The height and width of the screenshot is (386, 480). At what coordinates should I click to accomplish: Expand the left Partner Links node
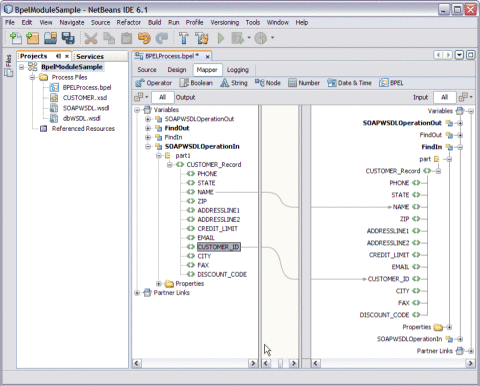137,293
